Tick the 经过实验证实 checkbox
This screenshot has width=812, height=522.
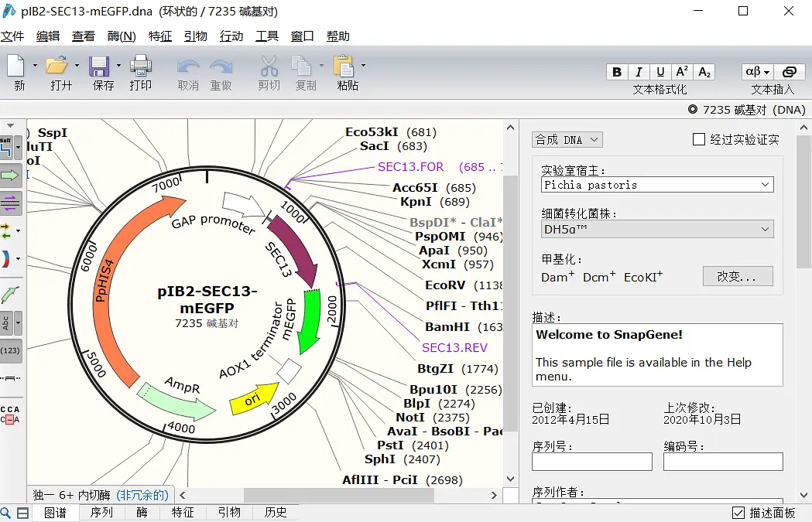pos(698,139)
